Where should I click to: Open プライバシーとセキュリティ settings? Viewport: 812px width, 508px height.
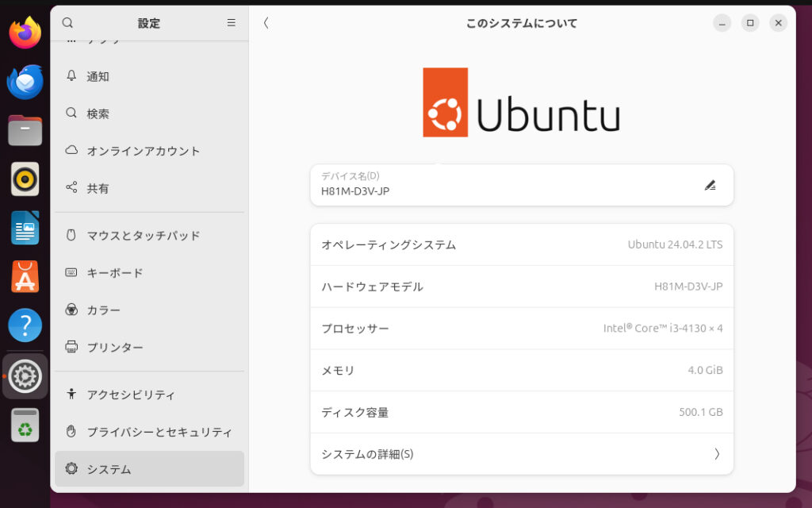(x=149, y=432)
